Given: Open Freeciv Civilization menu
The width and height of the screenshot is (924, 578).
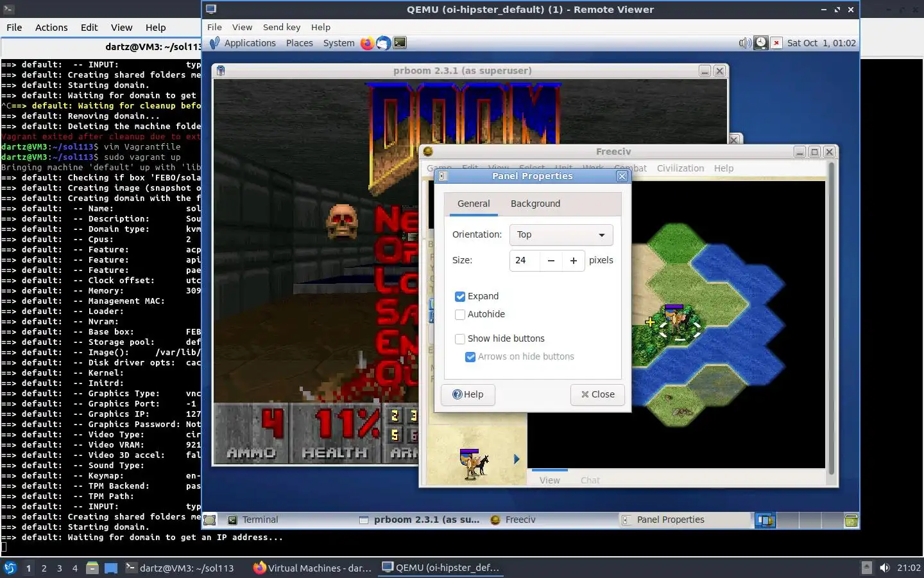Looking at the screenshot, I should [680, 168].
